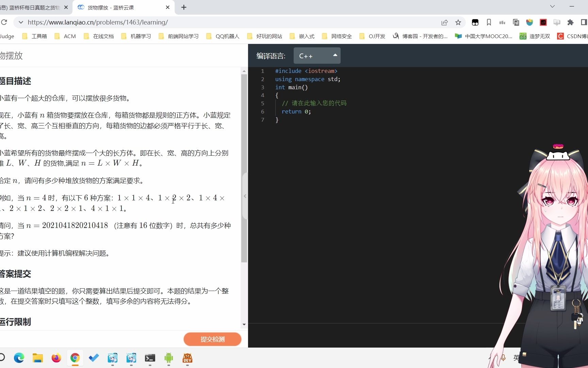Collapse the problem panel with the divider arrow

click(245, 196)
